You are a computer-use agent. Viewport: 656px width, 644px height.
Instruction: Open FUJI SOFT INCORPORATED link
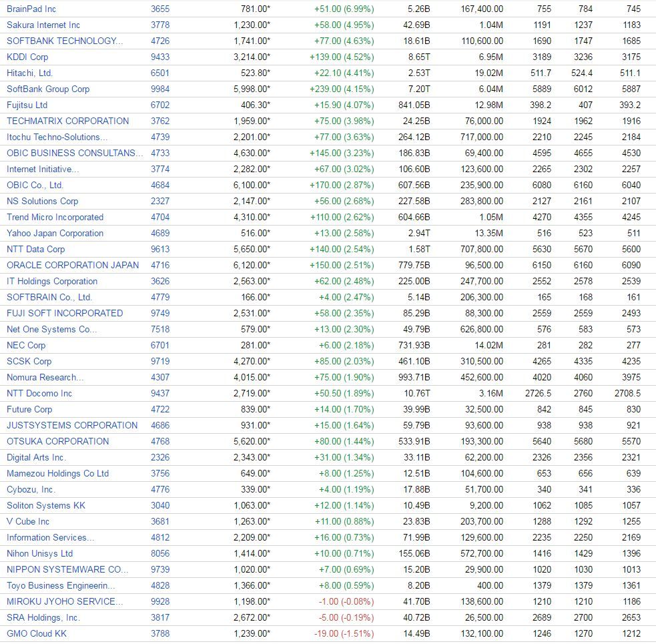point(65,314)
